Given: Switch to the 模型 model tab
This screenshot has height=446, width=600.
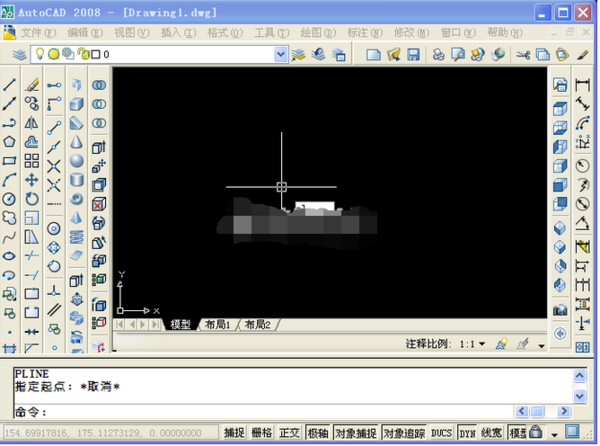Looking at the screenshot, I should (180, 325).
